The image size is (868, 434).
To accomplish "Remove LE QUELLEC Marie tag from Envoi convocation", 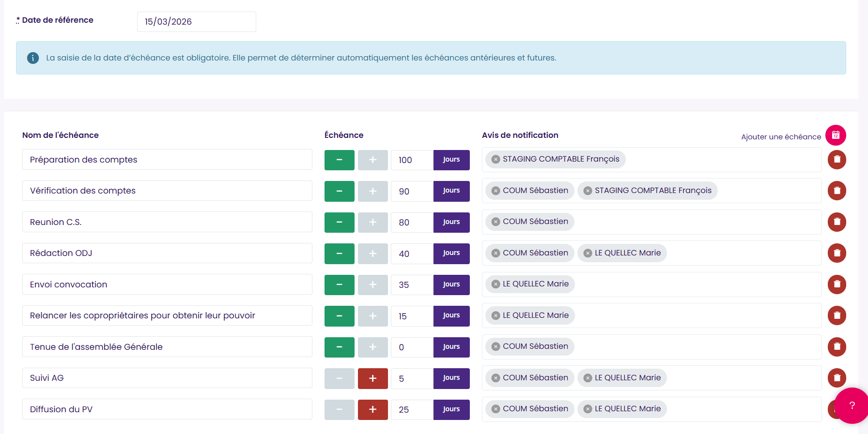I will coord(496,284).
